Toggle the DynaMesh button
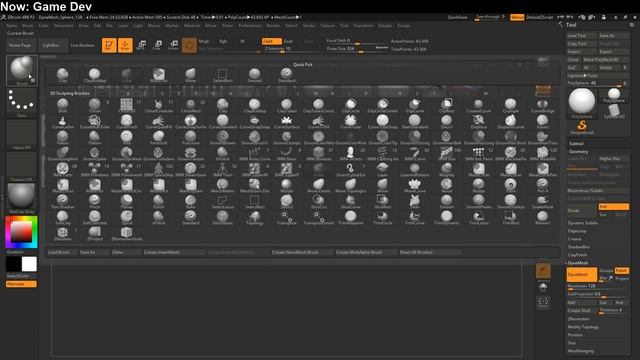This screenshot has height=360, width=640. (582, 275)
